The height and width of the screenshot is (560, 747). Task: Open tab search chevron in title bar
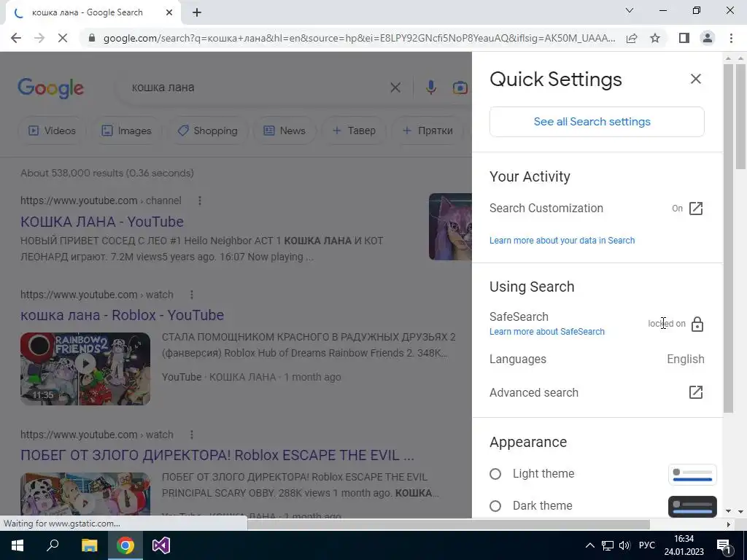click(x=630, y=10)
